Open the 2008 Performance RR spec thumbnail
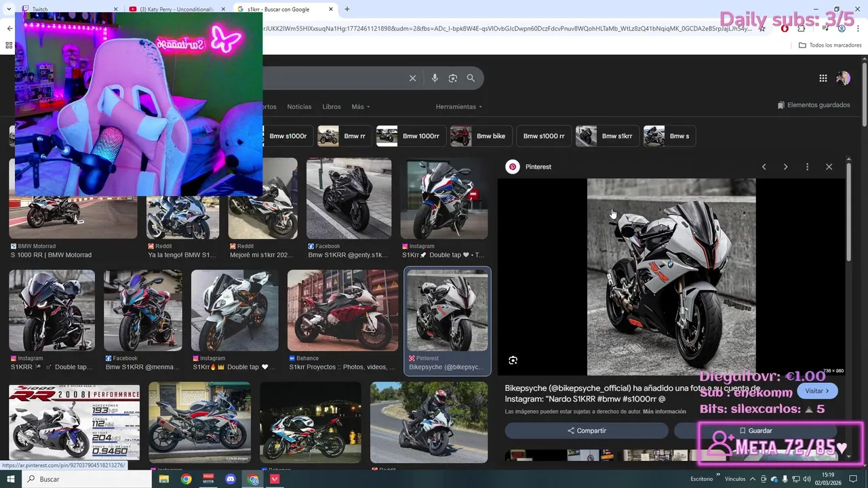Image resolution: width=868 pixels, height=488 pixels. 74,423
